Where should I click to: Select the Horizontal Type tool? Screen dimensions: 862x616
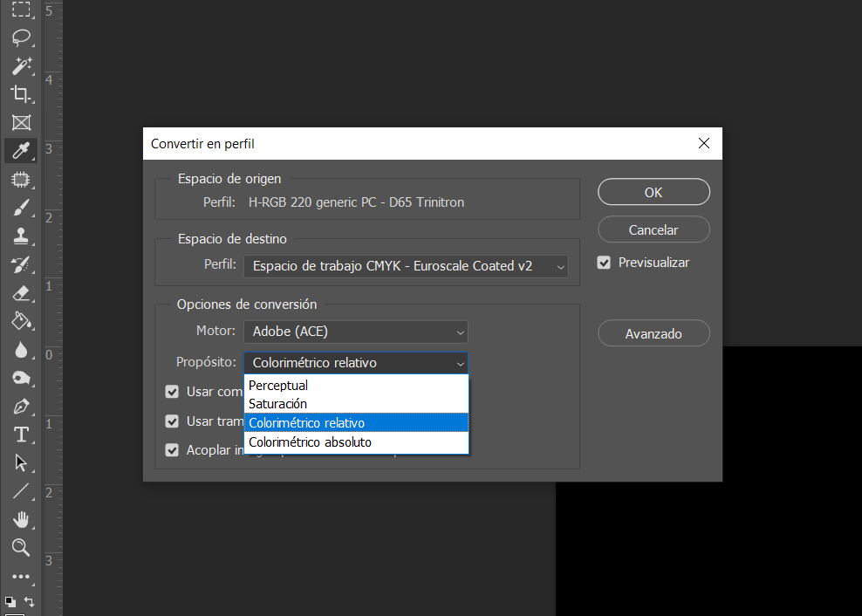click(x=21, y=435)
